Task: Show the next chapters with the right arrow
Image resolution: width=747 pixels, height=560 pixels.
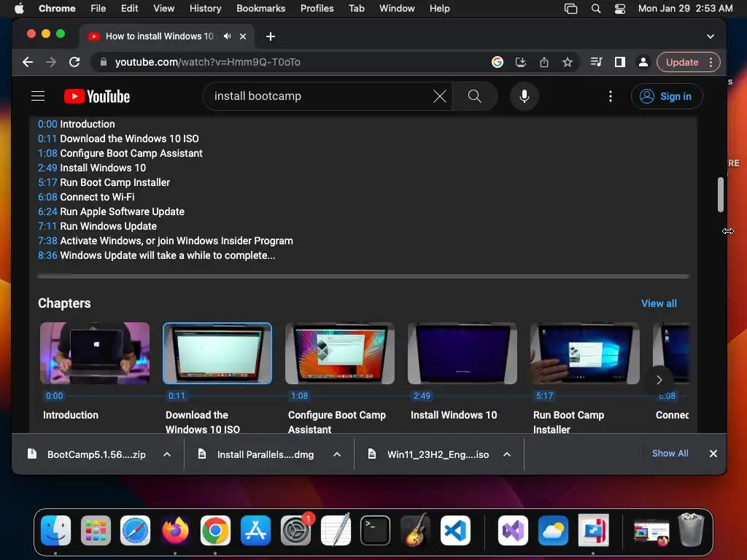Action: pos(659,379)
